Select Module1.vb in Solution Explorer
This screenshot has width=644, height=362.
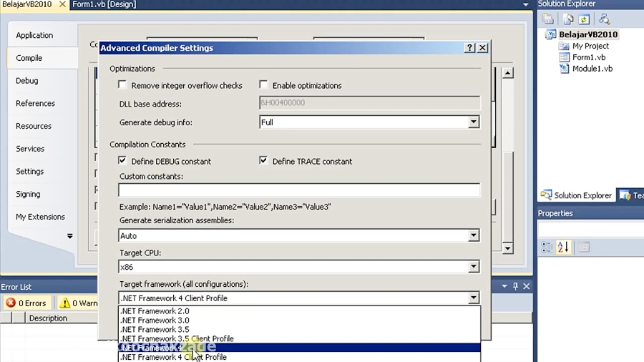592,69
